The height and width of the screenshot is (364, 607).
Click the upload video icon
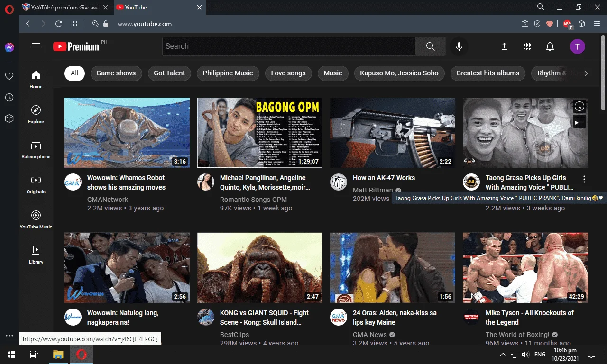point(504,46)
